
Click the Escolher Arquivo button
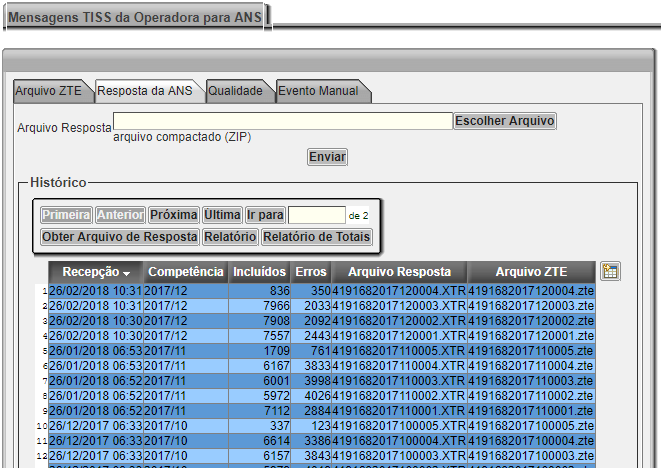pyautogui.click(x=504, y=121)
